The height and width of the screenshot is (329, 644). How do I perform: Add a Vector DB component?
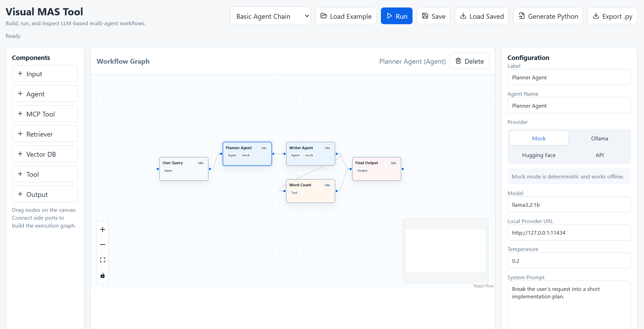click(x=45, y=154)
